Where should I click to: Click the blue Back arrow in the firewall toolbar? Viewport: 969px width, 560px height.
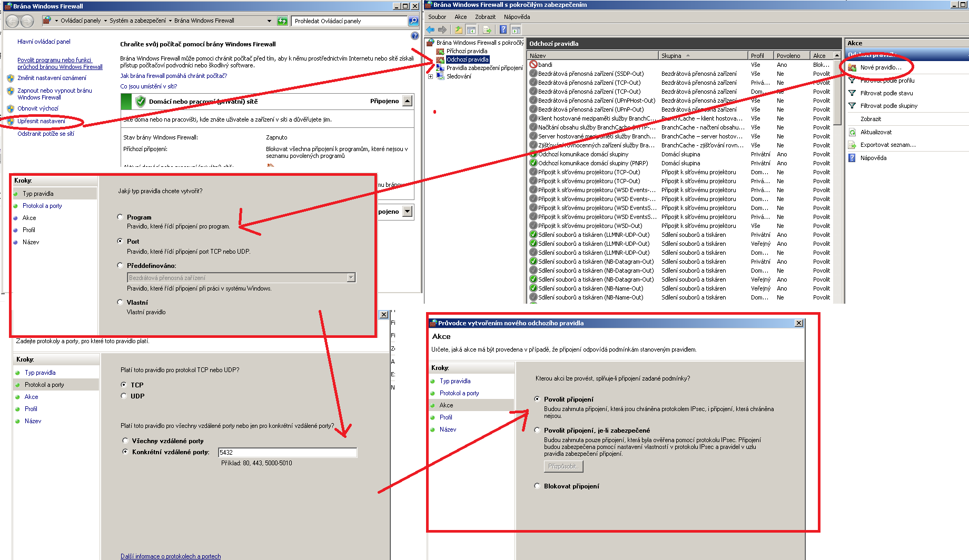tap(430, 29)
